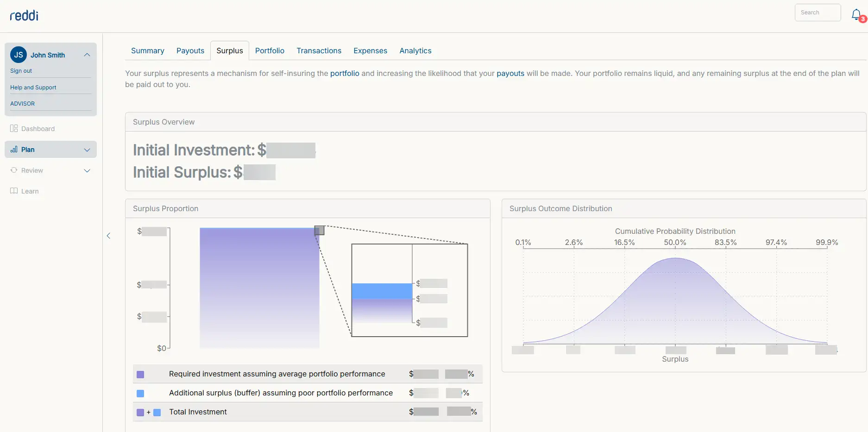Click the Search input field
The width and height of the screenshot is (868, 432).
click(818, 13)
